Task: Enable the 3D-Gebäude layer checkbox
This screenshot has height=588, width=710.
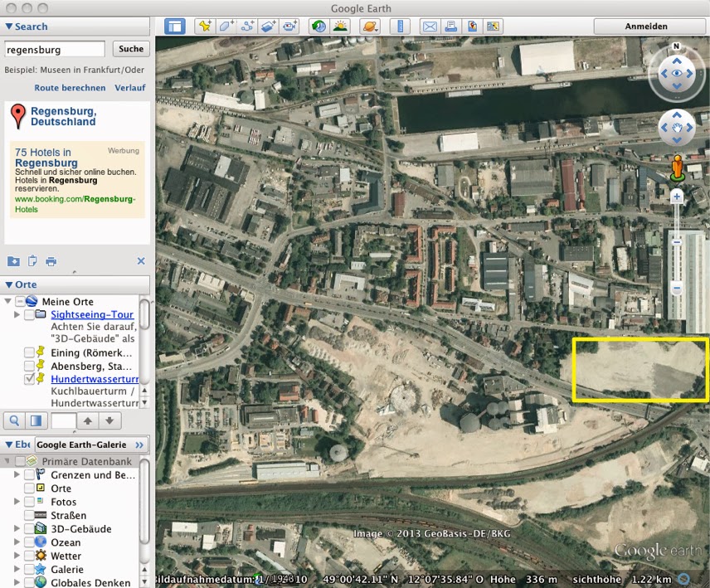Action: pyautogui.click(x=29, y=528)
